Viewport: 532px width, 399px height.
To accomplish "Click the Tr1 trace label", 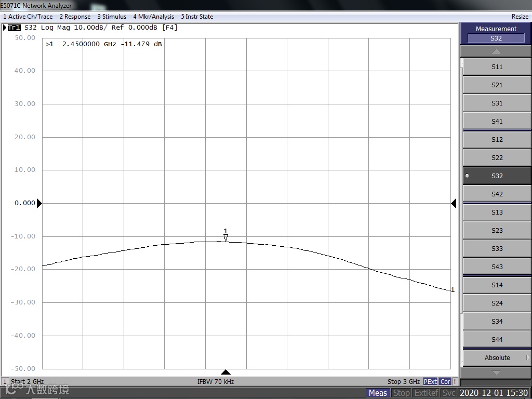I will (14, 28).
